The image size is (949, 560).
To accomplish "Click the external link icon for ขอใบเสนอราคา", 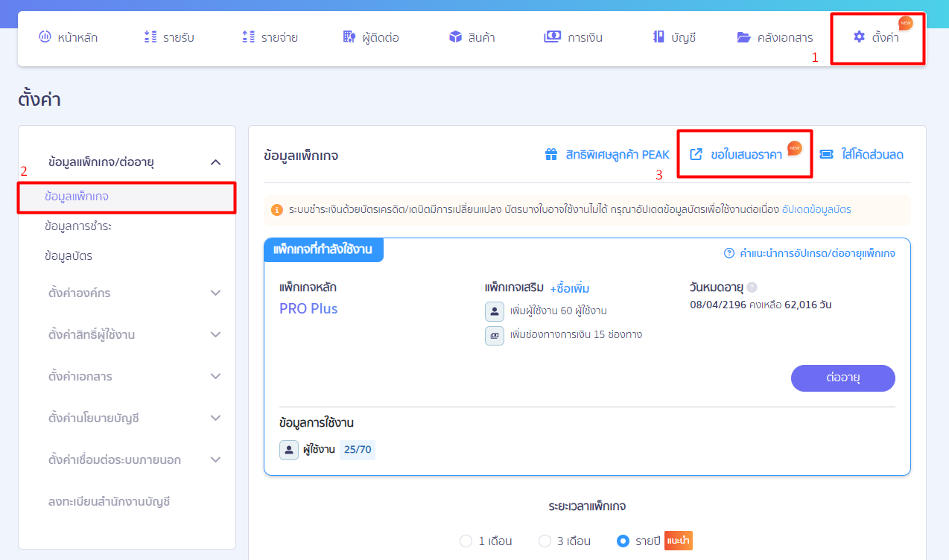I will (x=696, y=154).
